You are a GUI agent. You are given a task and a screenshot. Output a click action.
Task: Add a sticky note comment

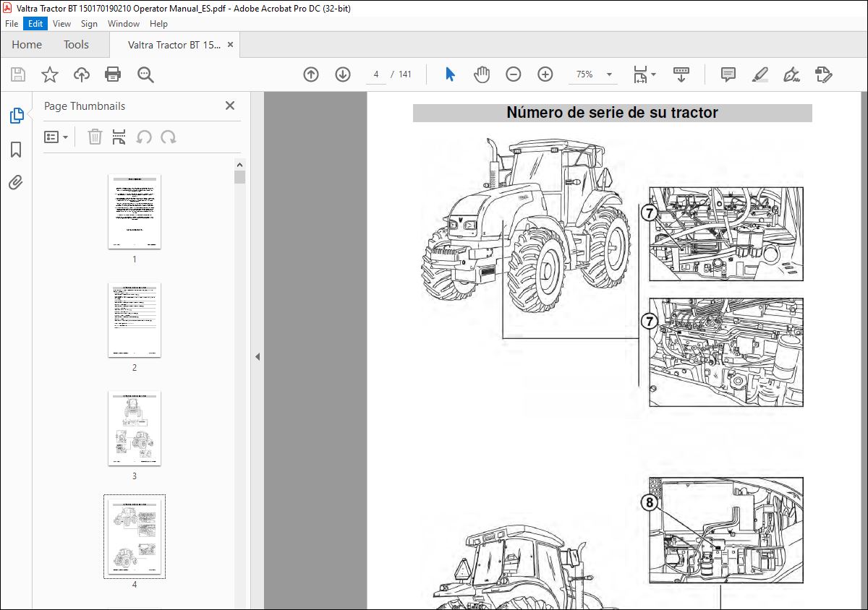[x=728, y=74]
